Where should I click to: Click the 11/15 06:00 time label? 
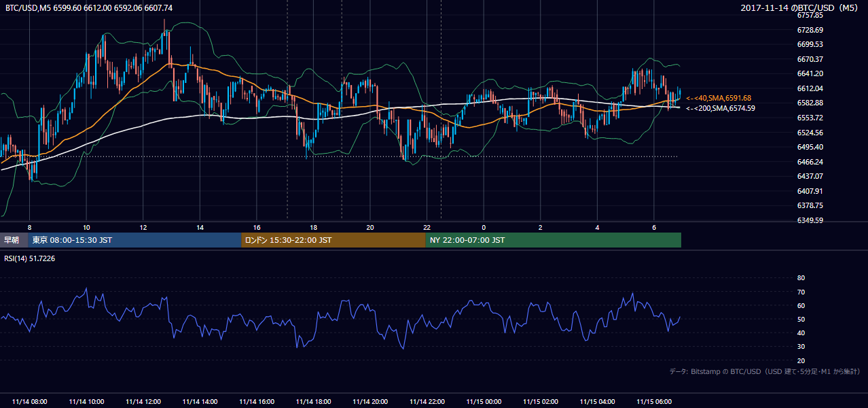[653, 402]
